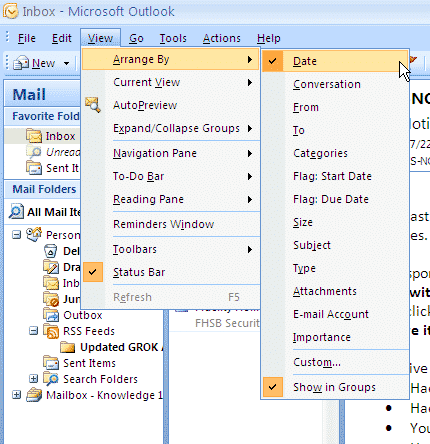Arrange by Flag: Start Date

click(x=335, y=176)
